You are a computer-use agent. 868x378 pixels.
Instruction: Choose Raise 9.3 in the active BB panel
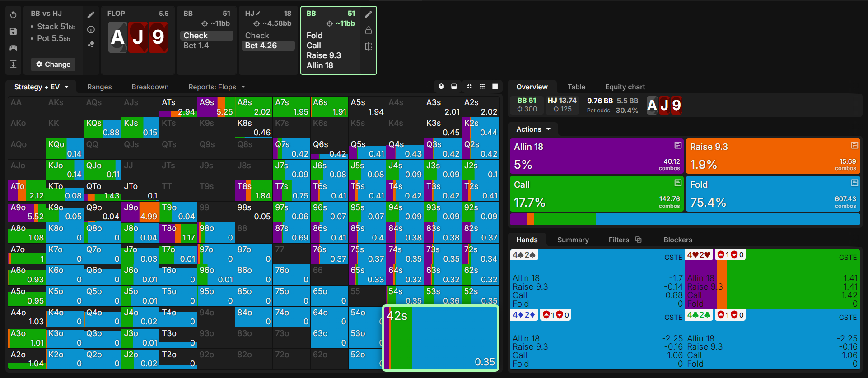click(324, 55)
